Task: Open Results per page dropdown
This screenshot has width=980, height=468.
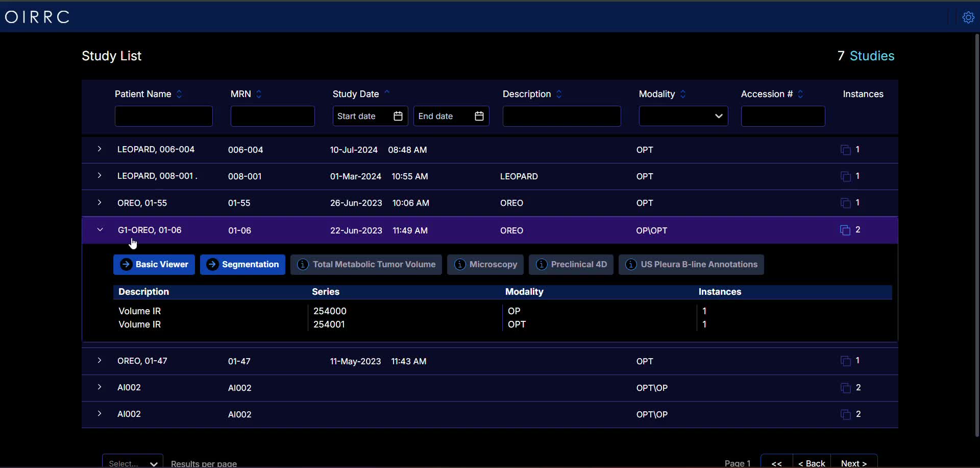Action: click(x=133, y=462)
